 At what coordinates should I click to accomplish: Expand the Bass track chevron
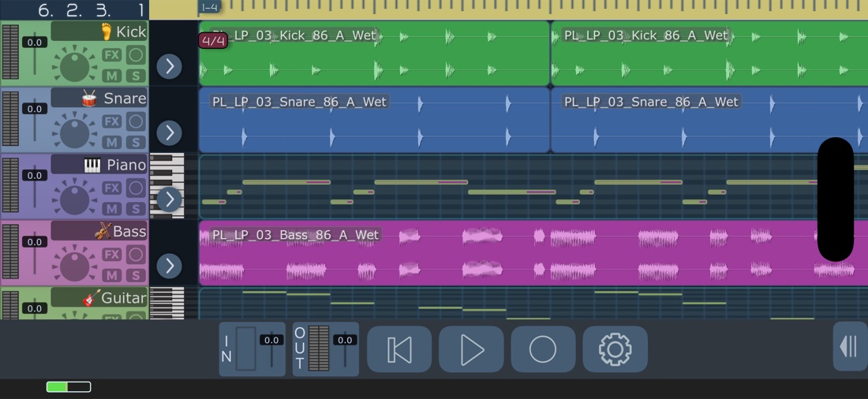pyautogui.click(x=169, y=266)
